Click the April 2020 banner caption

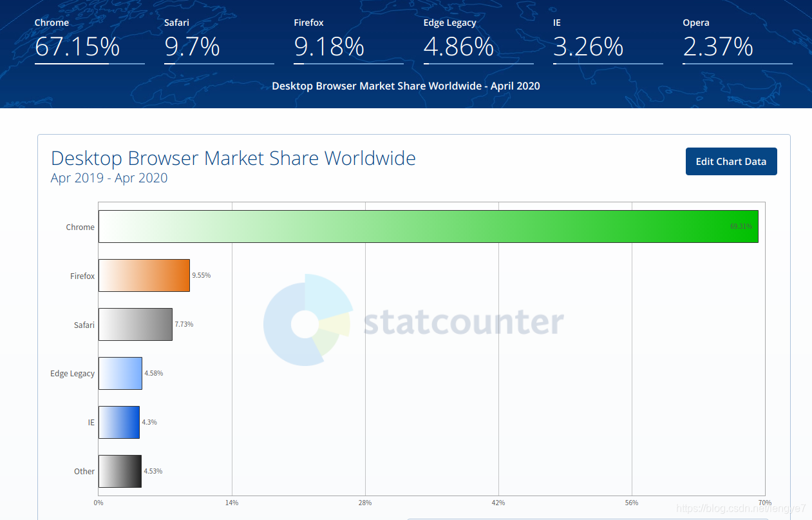[406, 86]
